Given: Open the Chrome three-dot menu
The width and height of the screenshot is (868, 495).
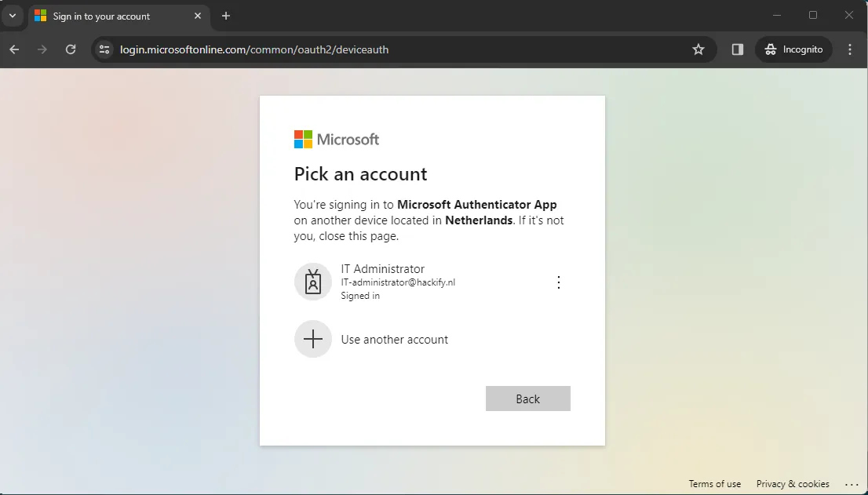Looking at the screenshot, I should click(850, 49).
